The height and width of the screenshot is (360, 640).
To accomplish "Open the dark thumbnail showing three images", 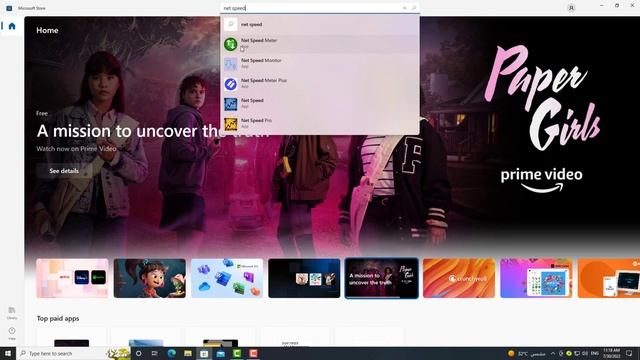I will pos(304,278).
